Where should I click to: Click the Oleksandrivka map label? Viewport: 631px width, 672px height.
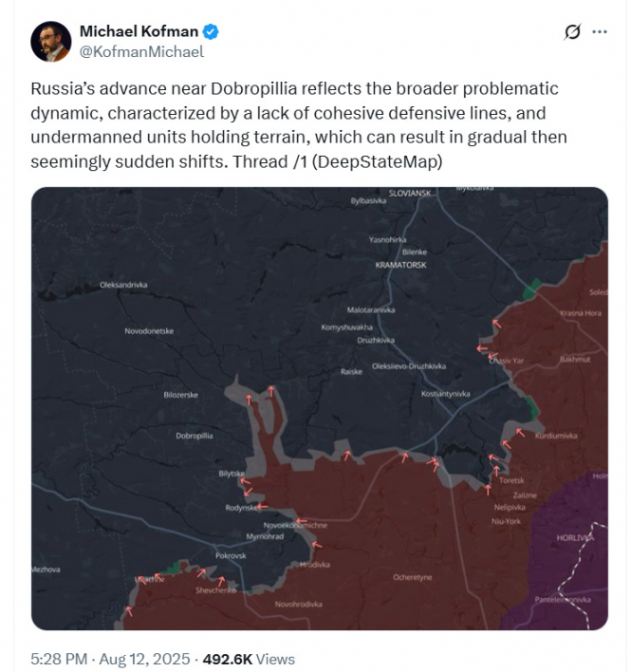tap(124, 285)
